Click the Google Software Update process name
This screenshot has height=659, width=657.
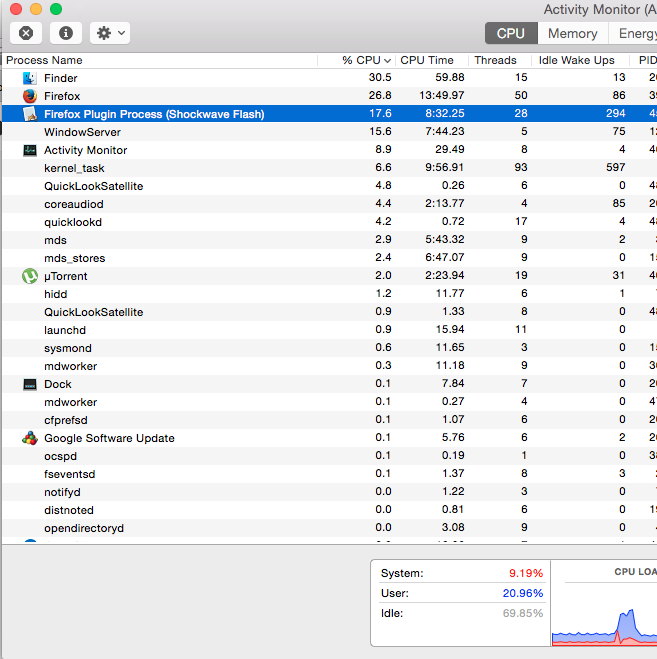[109, 438]
